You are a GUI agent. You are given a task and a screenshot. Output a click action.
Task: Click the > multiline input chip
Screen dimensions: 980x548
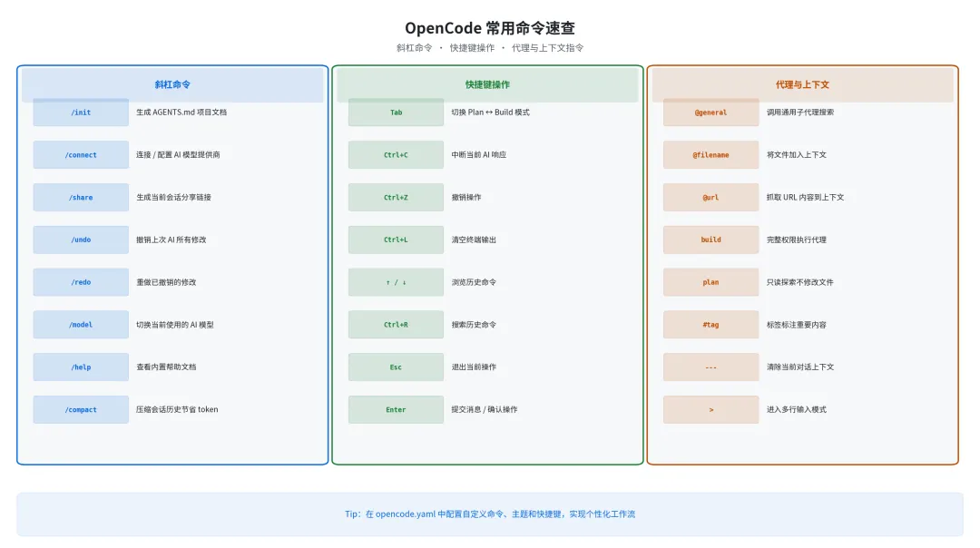pyautogui.click(x=710, y=410)
